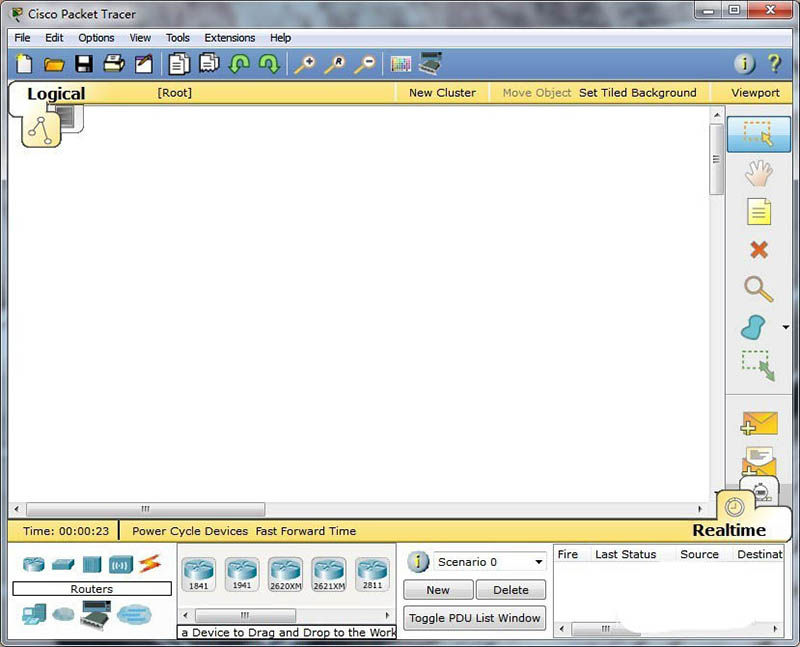Image resolution: width=800 pixels, height=647 pixels.
Task: Open the File menu
Action: click(x=22, y=38)
